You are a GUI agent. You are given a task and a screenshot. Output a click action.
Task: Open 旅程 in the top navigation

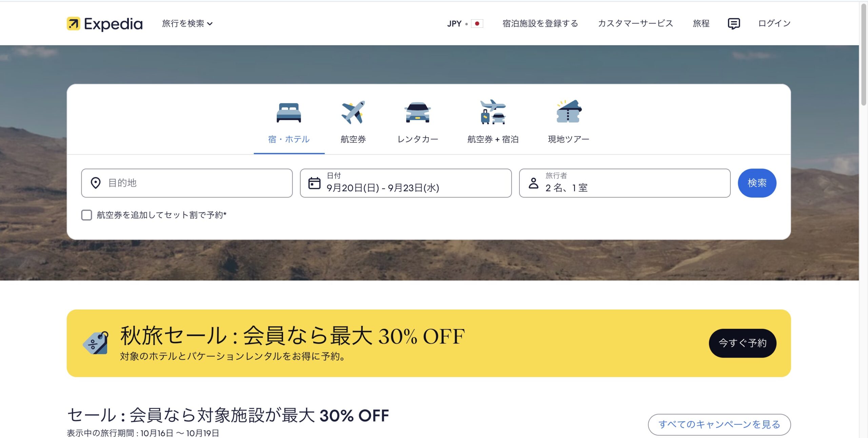pos(701,23)
